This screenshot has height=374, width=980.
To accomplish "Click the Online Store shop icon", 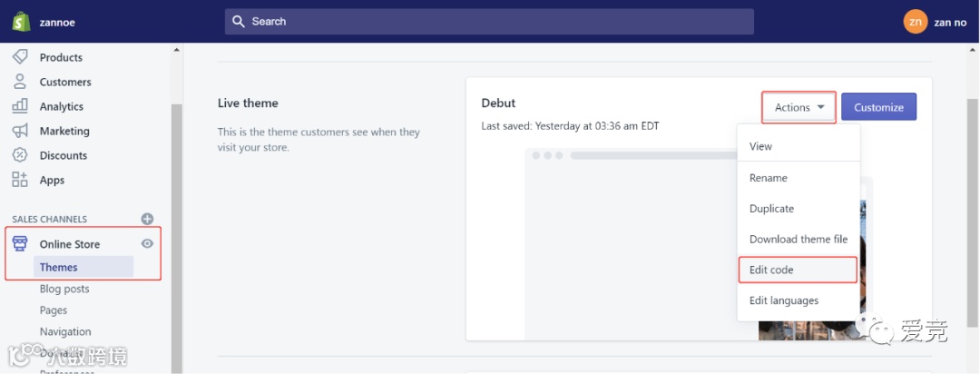I will click(x=20, y=244).
